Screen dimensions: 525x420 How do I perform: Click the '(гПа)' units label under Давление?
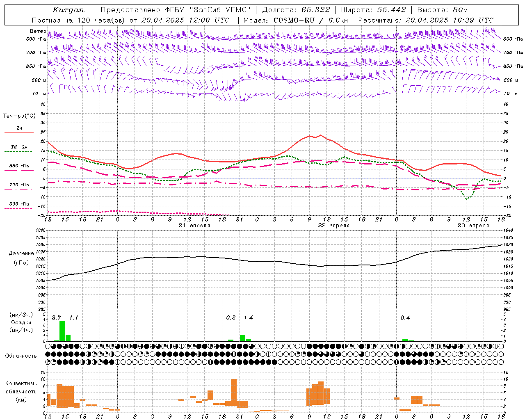tap(21, 262)
